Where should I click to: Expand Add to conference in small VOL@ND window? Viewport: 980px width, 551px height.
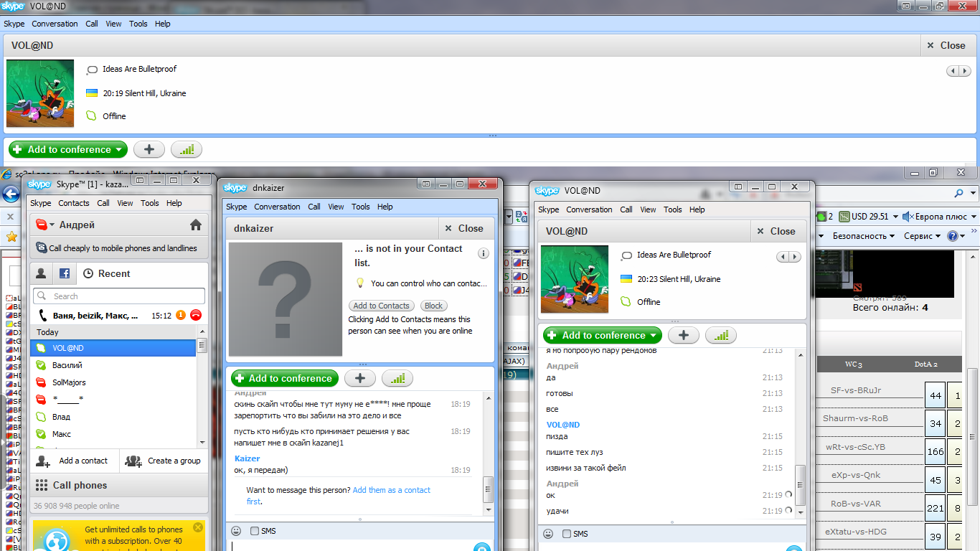[652, 336]
